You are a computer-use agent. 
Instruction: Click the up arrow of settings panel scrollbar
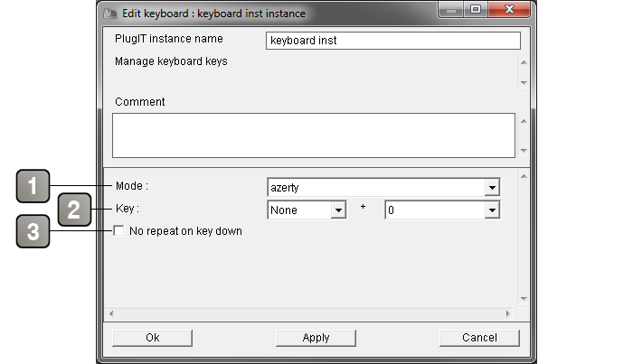(x=524, y=176)
